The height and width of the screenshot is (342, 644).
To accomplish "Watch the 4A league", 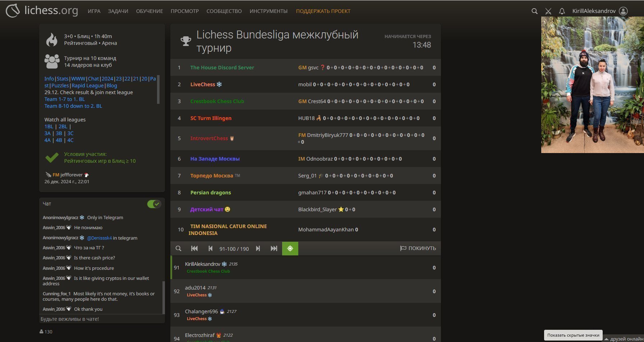I will pos(47,140).
